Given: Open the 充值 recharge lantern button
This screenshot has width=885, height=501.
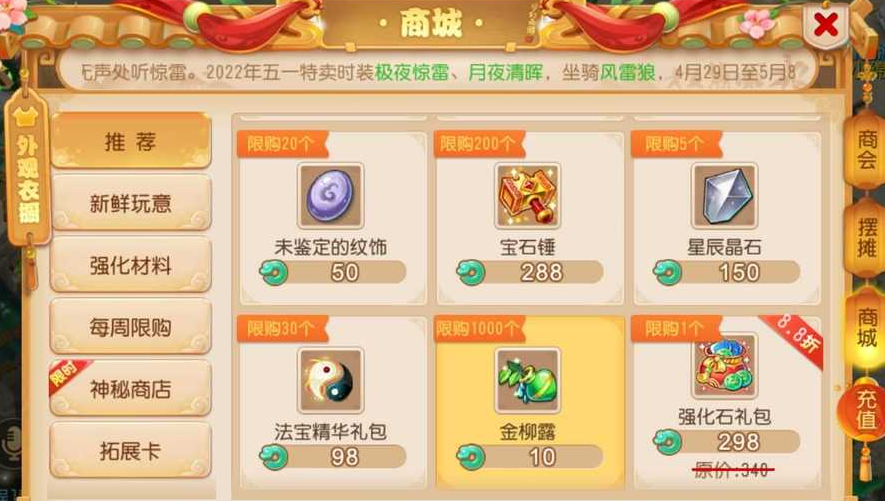Looking at the screenshot, I should point(866,410).
